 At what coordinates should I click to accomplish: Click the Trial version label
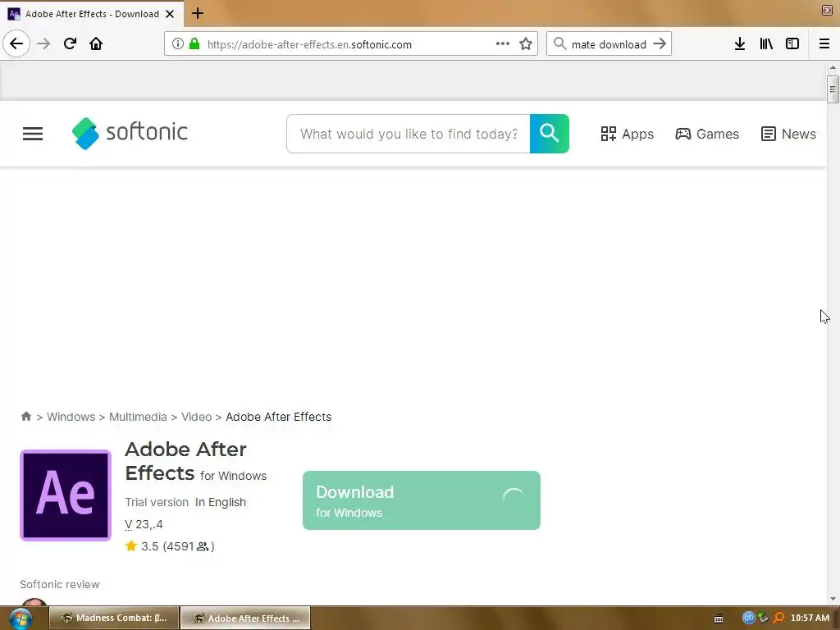[x=157, y=502]
